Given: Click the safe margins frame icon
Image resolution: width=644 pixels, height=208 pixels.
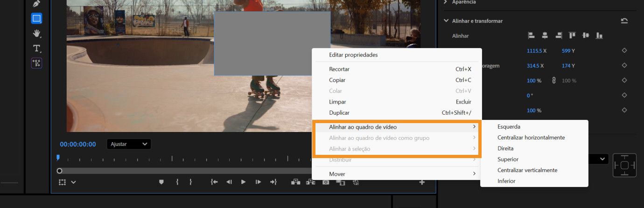Looking at the screenshot, I should pos(63,182).
